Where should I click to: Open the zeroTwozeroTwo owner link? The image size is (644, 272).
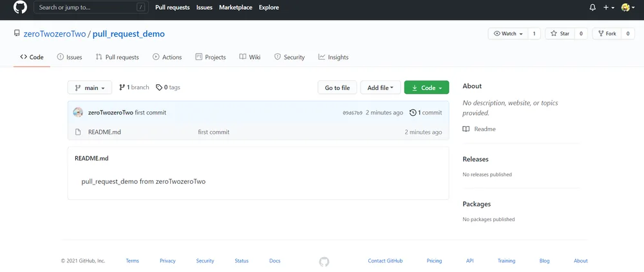(x=55, y=34)
